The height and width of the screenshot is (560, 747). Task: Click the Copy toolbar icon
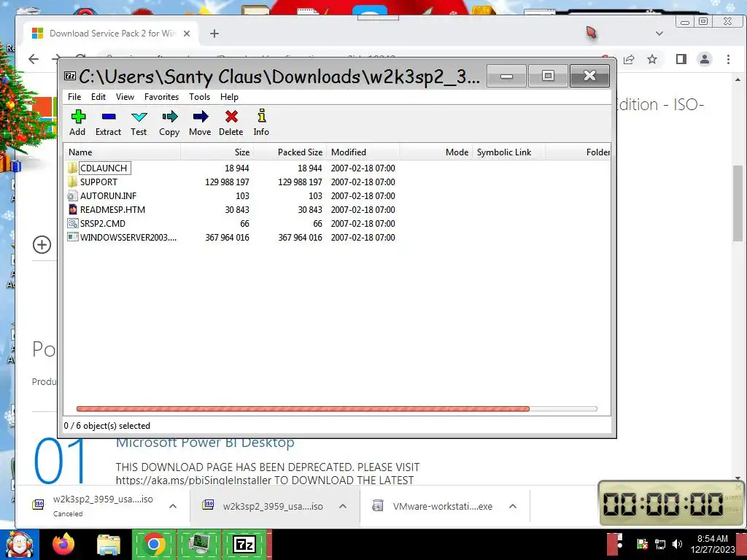click(x=169, y=117)
